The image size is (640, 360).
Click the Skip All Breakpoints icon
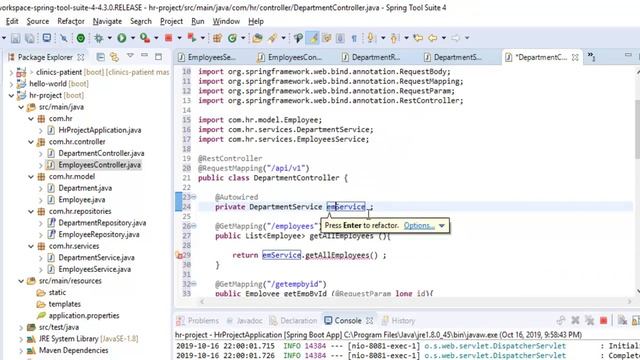tap(64, 38)
